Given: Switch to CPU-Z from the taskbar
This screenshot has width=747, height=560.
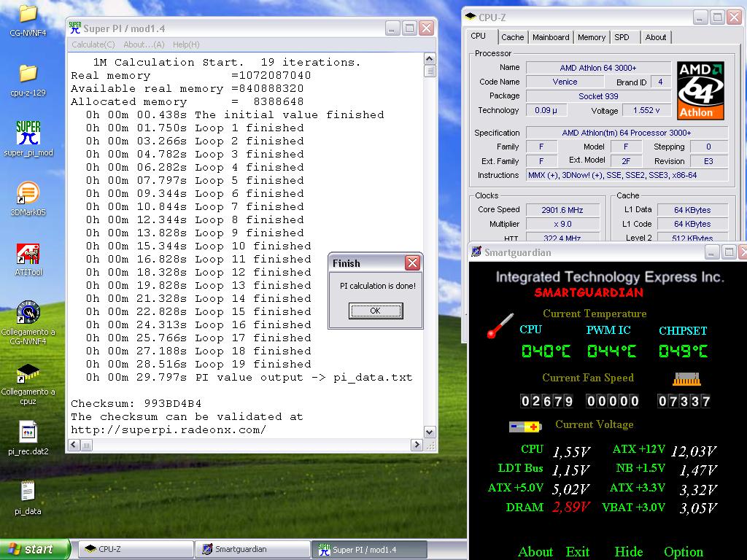Looking at the screenshot, I should [x=135, y=550].
